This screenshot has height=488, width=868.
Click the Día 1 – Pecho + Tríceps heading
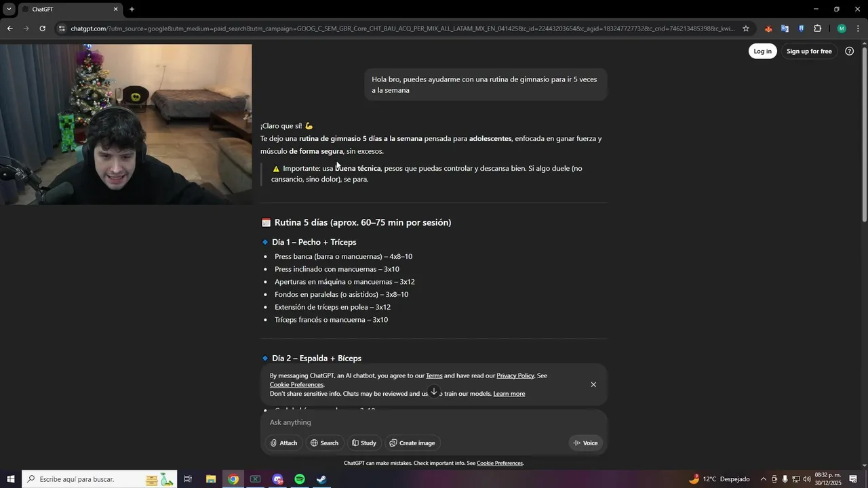(x=314, y=242)
